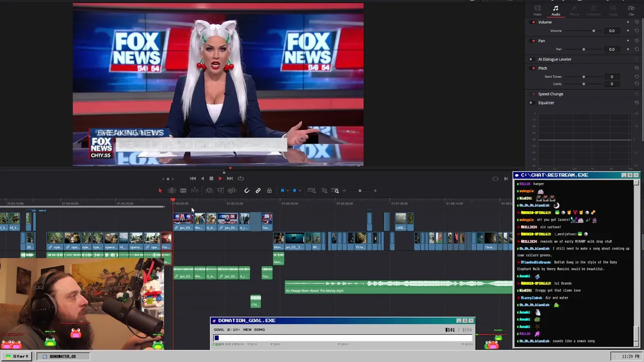Click the red Play button

click(x=220, y=178)
